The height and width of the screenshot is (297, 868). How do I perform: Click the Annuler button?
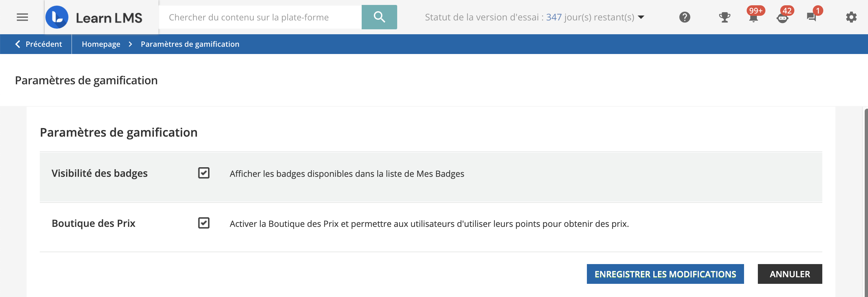click(789, 274)
